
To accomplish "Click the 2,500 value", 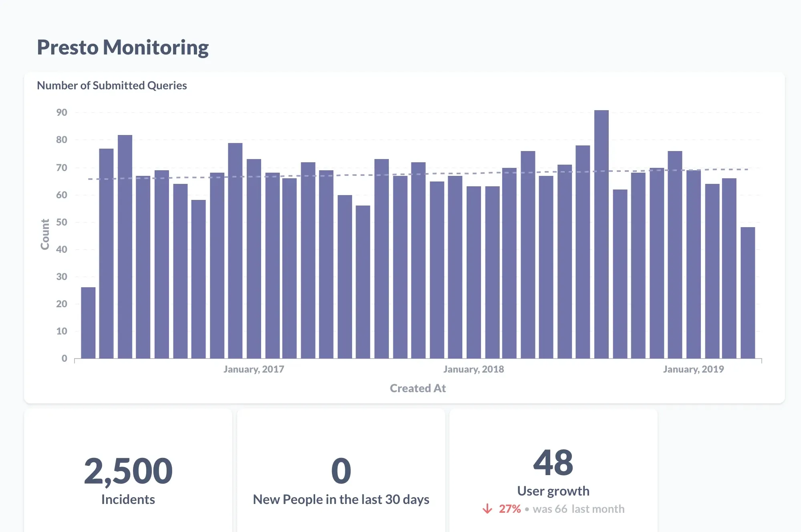I will pos(128,471).
